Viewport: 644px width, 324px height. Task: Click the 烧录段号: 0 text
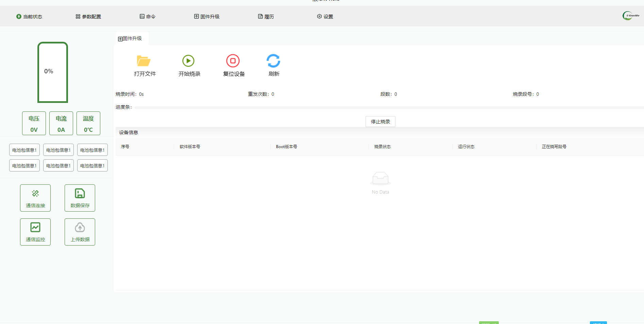526,94
